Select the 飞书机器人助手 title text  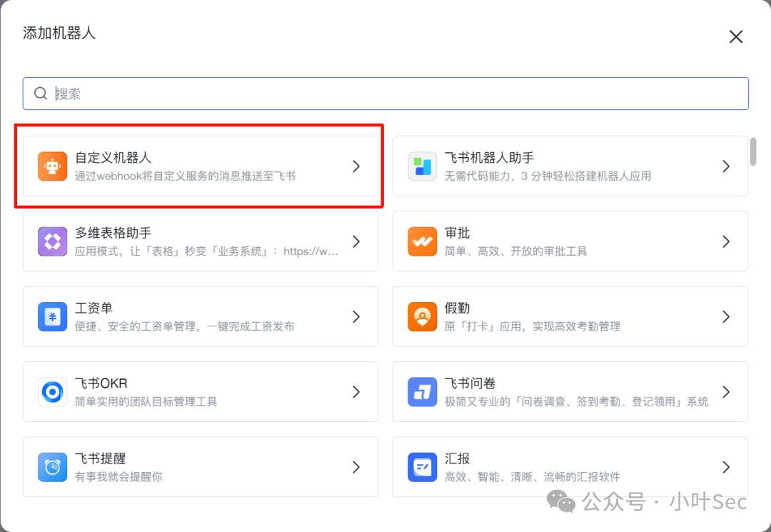point(489,158)
